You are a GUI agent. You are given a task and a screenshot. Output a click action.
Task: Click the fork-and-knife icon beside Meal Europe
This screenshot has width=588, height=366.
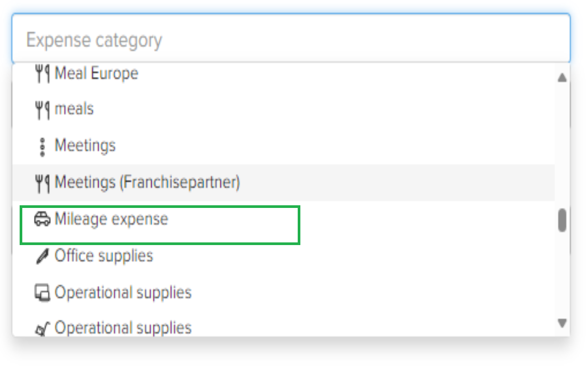[42, 73]
